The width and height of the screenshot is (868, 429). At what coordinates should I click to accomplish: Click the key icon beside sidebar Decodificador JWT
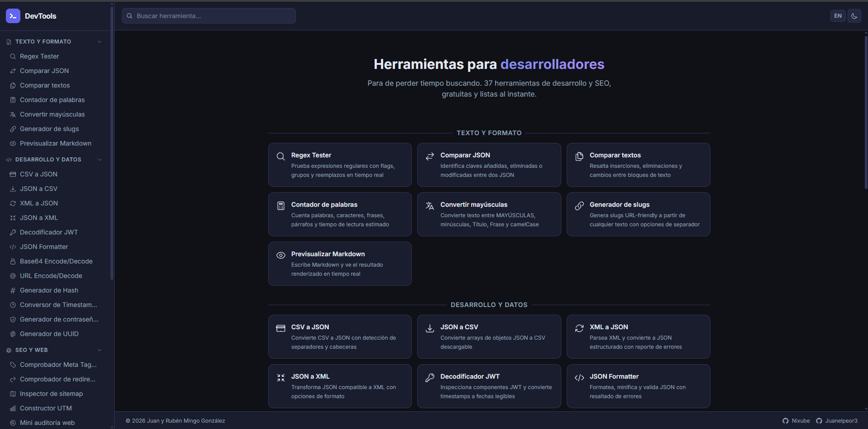coord(13,232)
